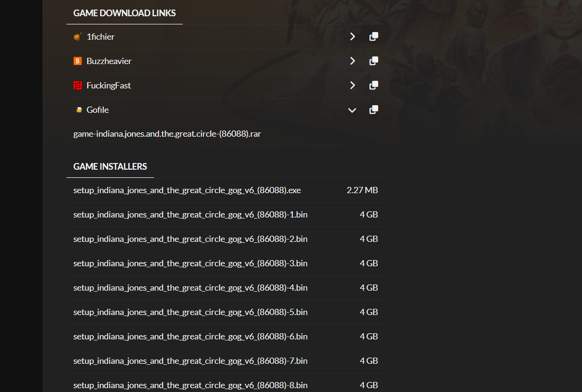Click the 4 GB size of -8.bin
The height and width of the screenshot is (392, 582).
(x=369, y=385)
